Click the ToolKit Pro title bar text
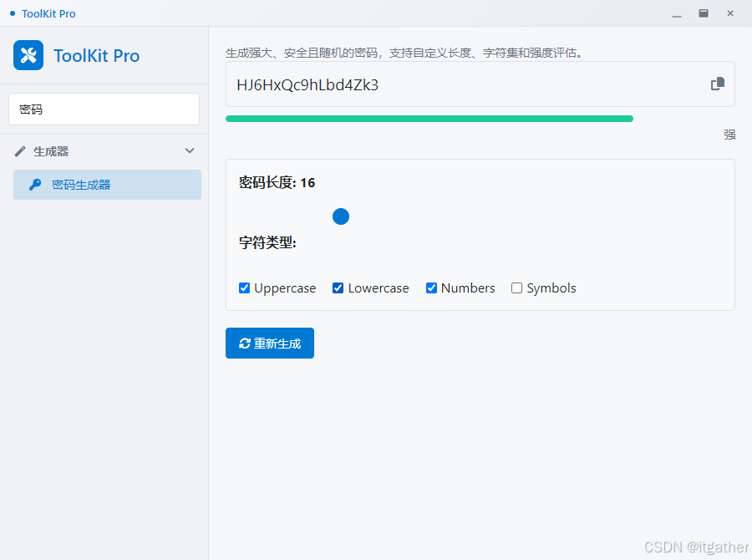 pos(48,13)
